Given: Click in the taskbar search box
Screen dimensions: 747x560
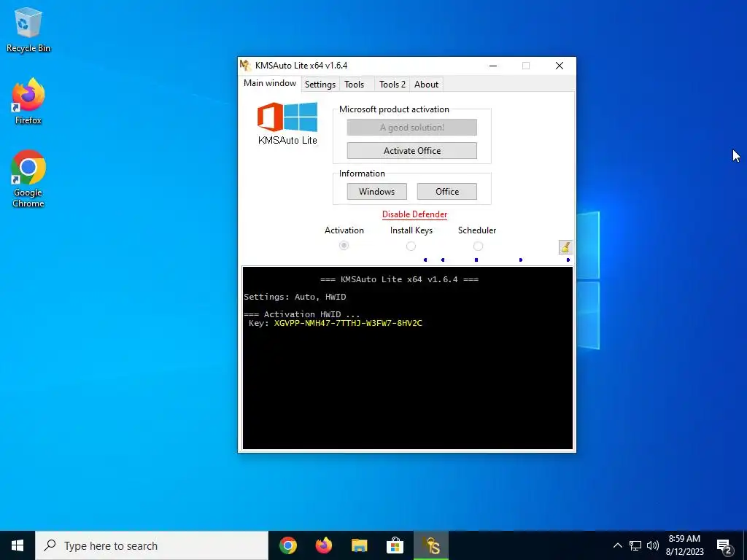Looking at the screenshot, I should tap(152, 545).
